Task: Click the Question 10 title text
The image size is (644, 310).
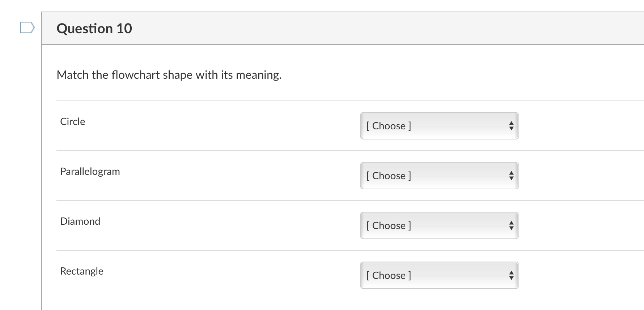Action: click(94, 28)
